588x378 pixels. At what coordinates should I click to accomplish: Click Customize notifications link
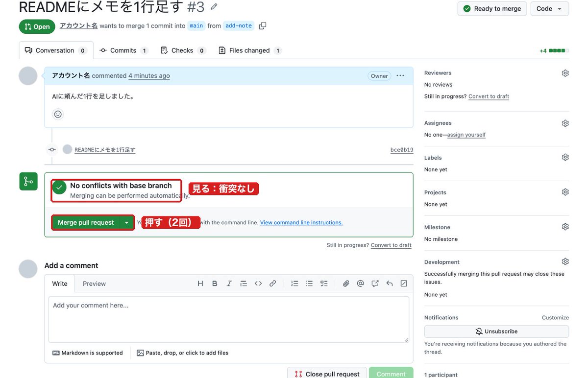555,318
